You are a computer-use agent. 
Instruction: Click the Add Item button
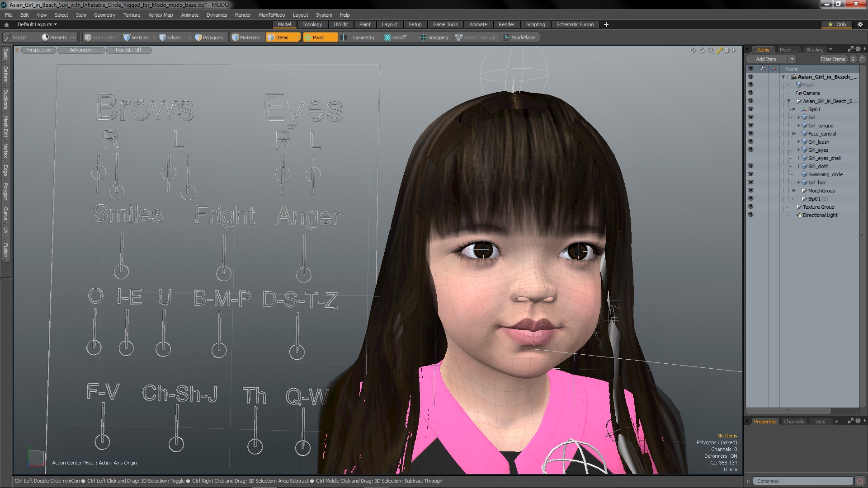coord(766,59)
